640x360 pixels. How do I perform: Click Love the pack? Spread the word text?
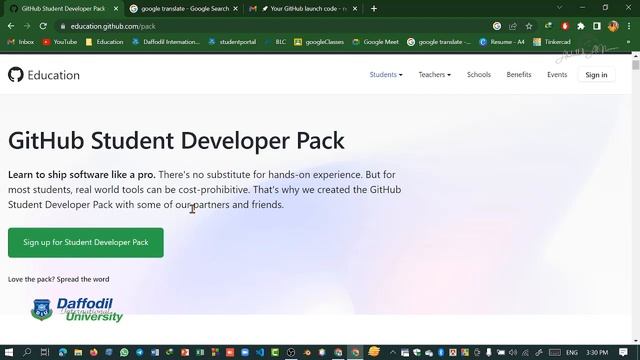click(x=58, y=279)
